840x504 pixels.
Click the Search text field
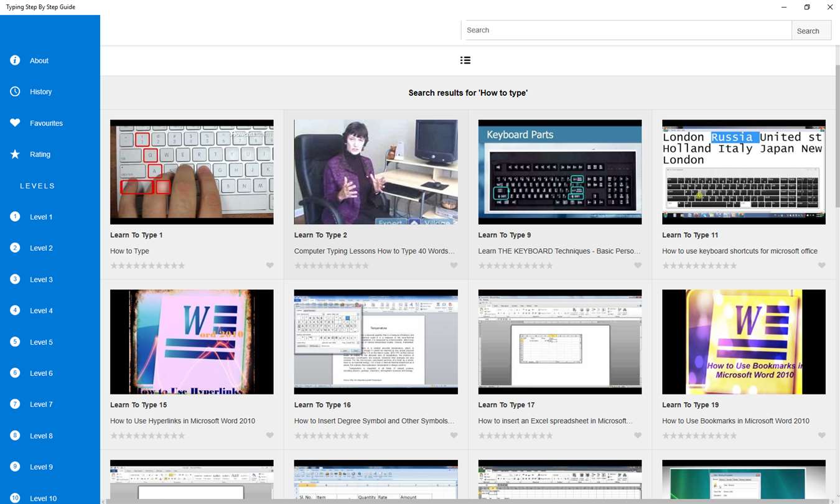click(627, 30)
